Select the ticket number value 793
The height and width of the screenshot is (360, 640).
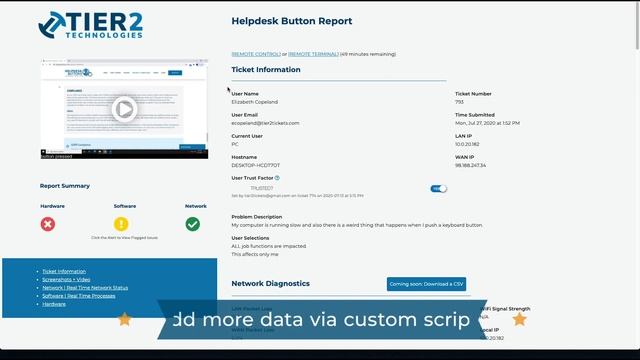pos(459,102)
